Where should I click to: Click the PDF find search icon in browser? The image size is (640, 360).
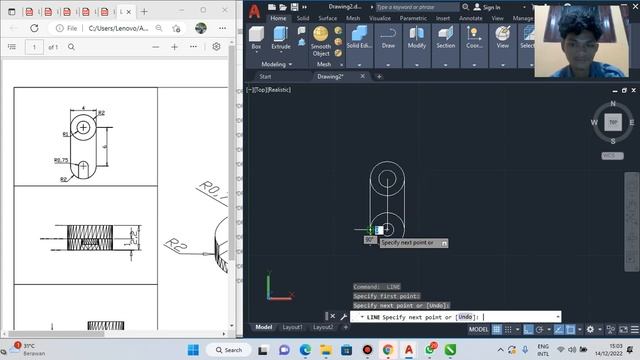[x=71, y=47]
